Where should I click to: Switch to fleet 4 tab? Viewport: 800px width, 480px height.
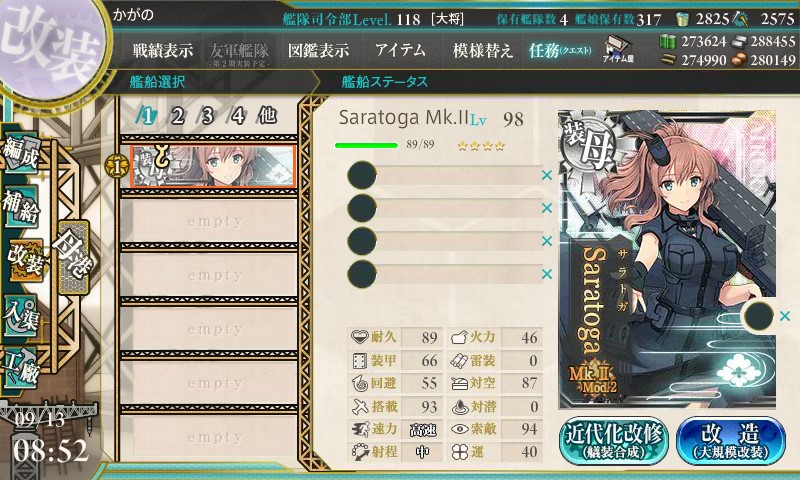238,116
